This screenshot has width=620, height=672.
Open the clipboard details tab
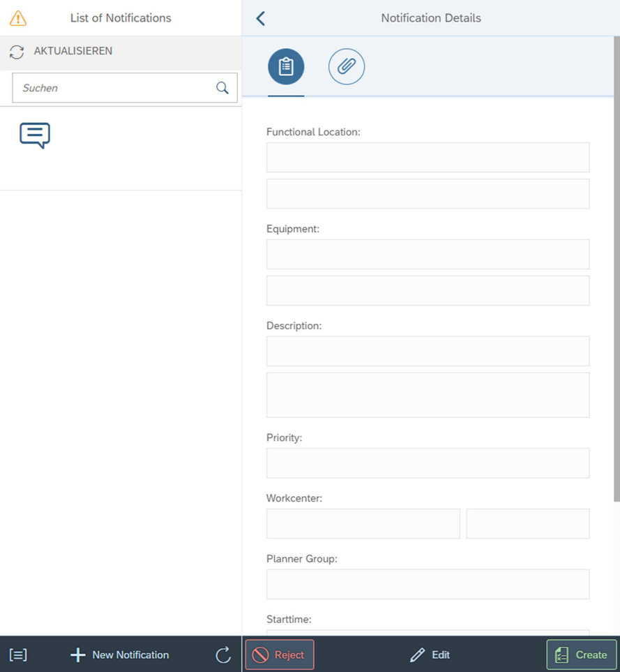[286, 67]
